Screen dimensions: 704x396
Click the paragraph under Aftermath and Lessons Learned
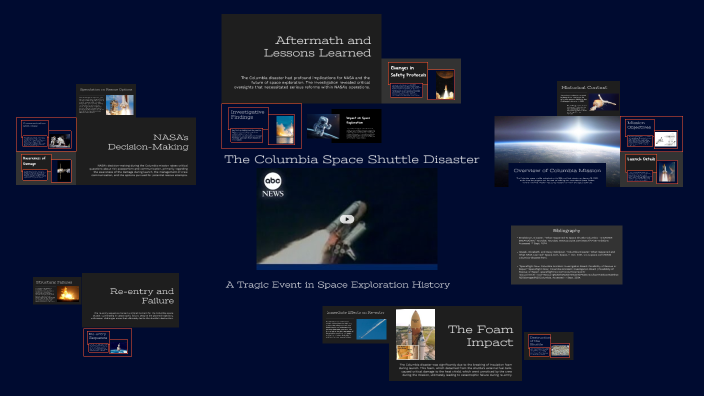(302, 83)
